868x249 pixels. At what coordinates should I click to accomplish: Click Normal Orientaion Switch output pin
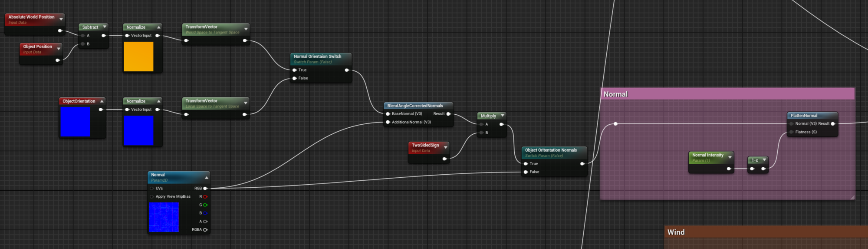(x=347, y=70)
